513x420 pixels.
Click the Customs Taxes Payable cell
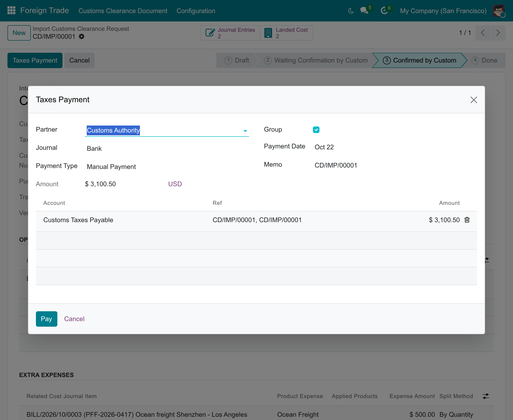78,220
